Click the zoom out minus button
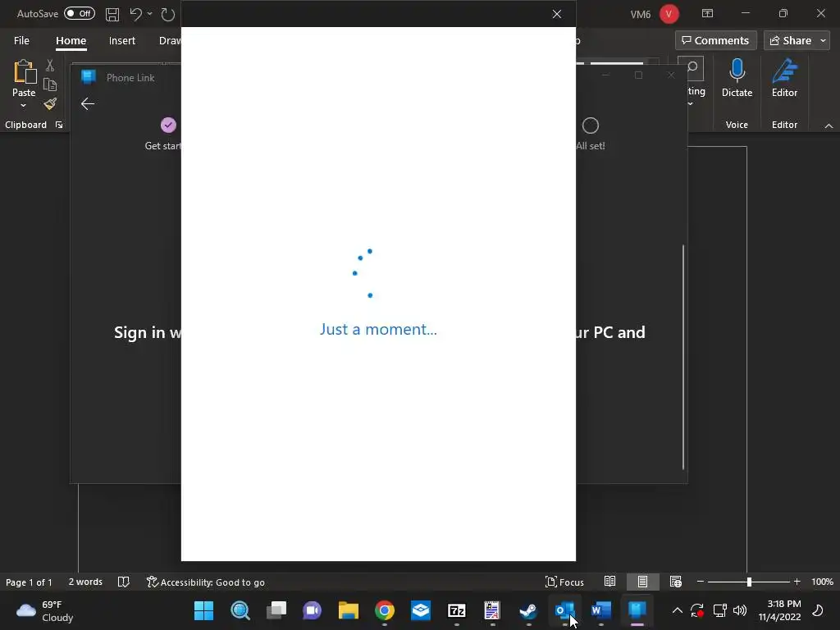 pyautogui.click(x=701, y=582)
